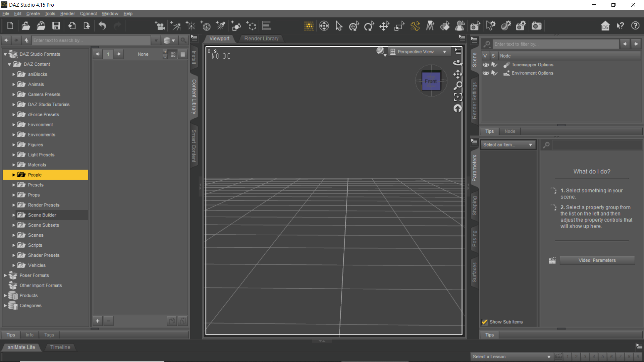Click the Save scene floppy icon

coord(56,26)
